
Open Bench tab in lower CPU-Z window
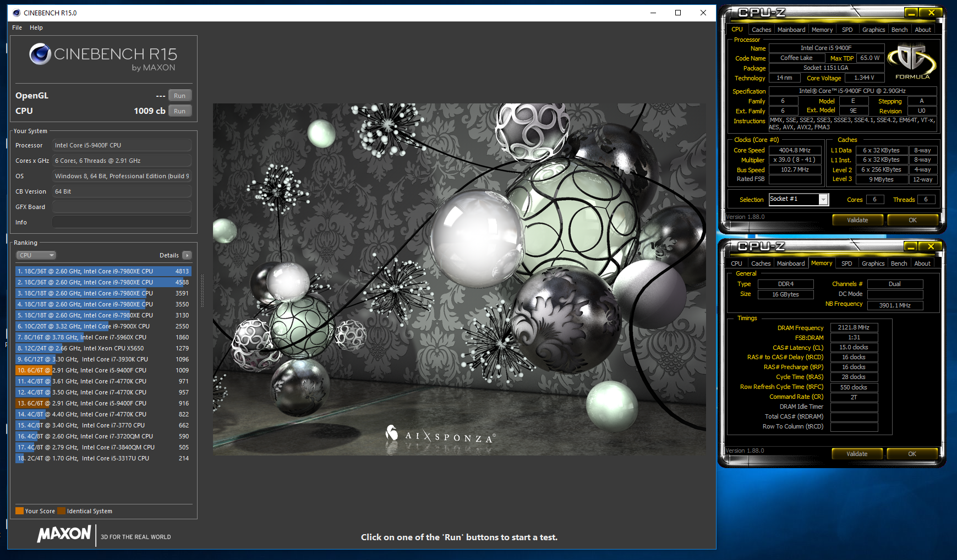pyautogui.click(x=899, y=263)
